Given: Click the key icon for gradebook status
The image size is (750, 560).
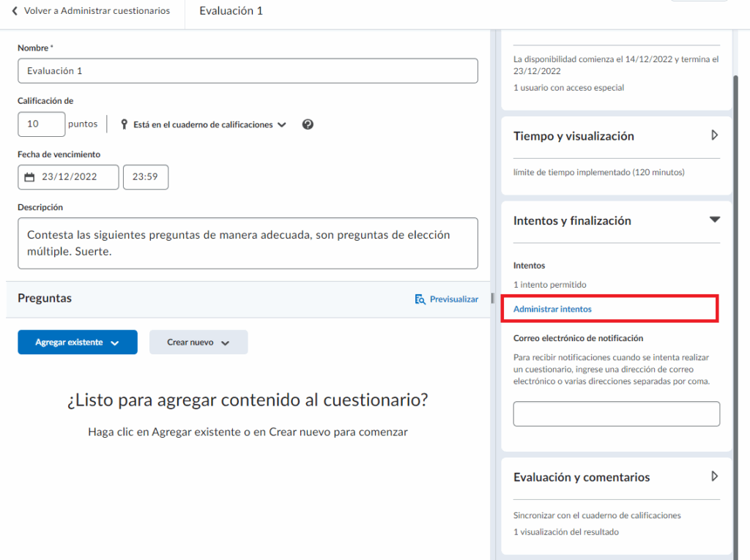Looking at the screenshot, I should pyautogui.click(x=124, y=124).
